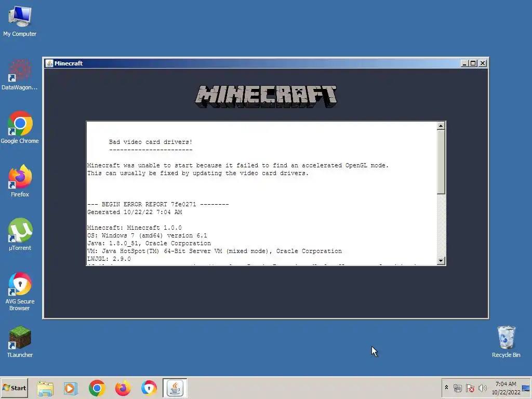532x399 pixels.
Task: Click the Show Desktop button in the tray
Action: (x=526, y=388)
